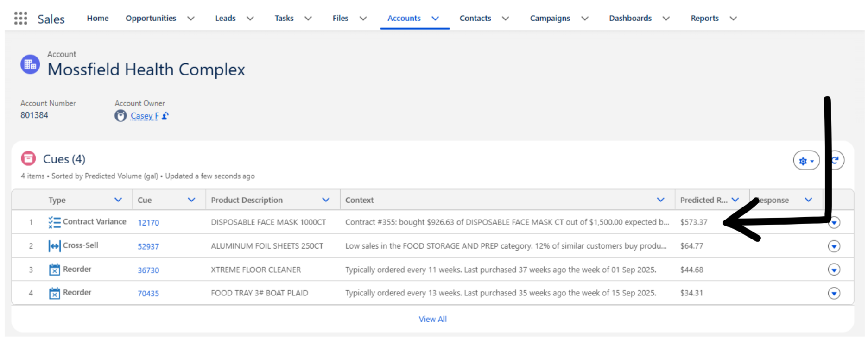Sort by the Type column header
868x339 pixels.
tap(57, 200)
